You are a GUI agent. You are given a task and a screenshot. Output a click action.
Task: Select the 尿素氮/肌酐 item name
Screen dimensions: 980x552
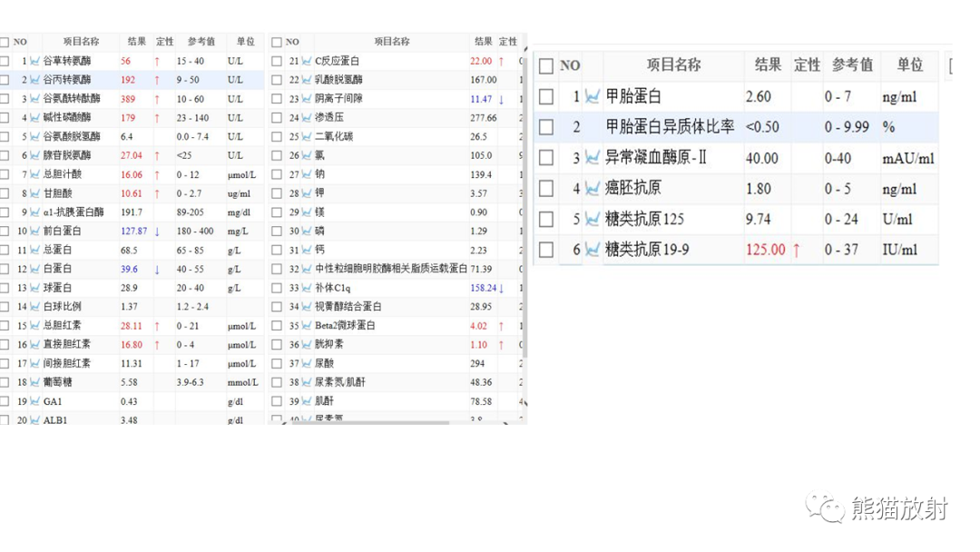coord(340,382)
